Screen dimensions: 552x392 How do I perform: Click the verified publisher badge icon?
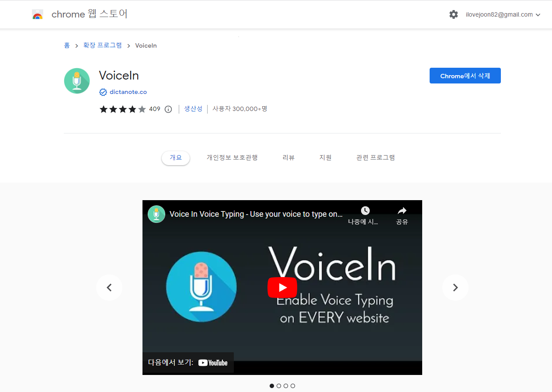point(103,92)
